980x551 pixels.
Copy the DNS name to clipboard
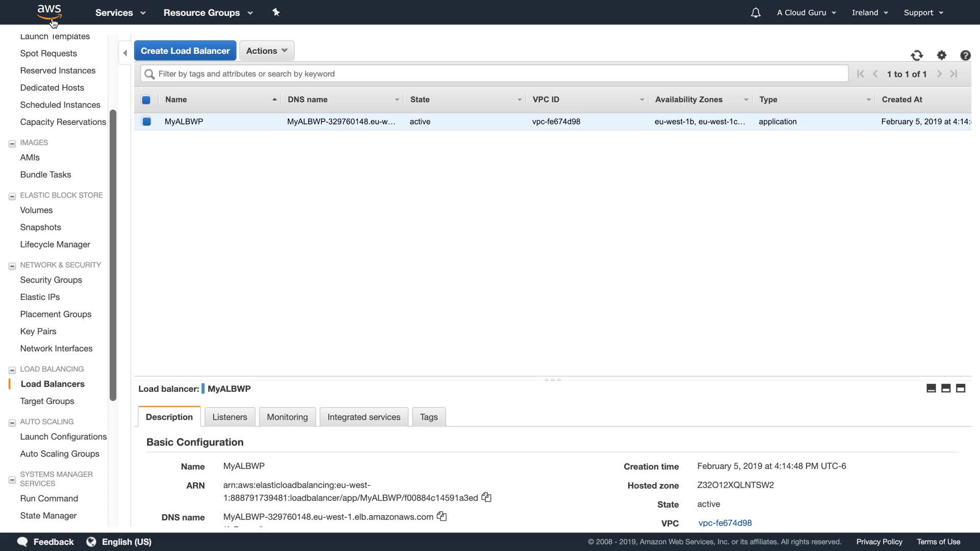point(442,516)
